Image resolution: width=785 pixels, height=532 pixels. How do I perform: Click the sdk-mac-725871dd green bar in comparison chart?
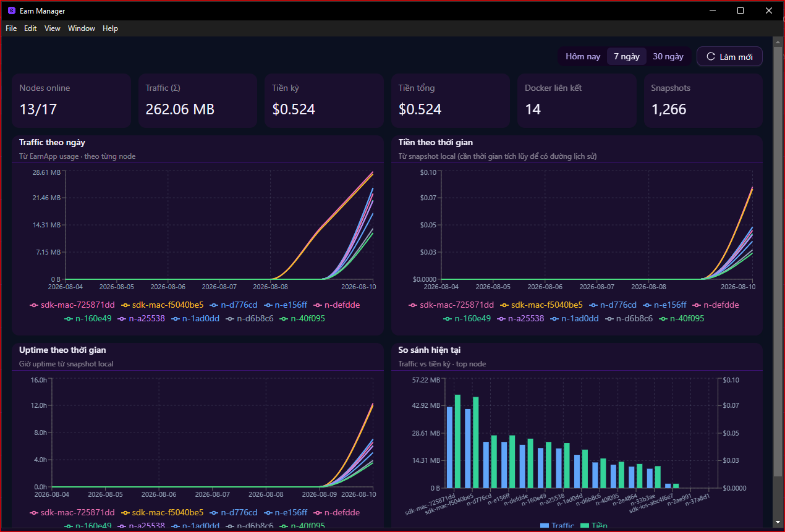[458, 441]
